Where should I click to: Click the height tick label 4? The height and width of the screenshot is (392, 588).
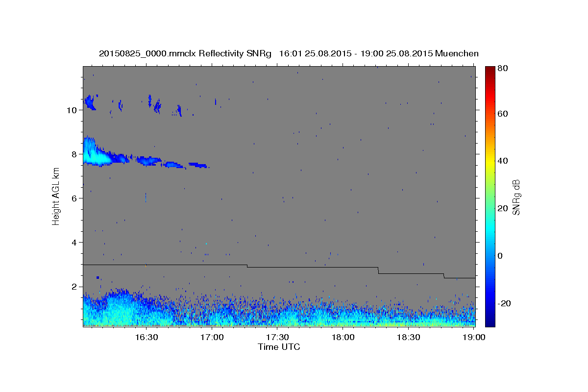[x=75, y=242]
